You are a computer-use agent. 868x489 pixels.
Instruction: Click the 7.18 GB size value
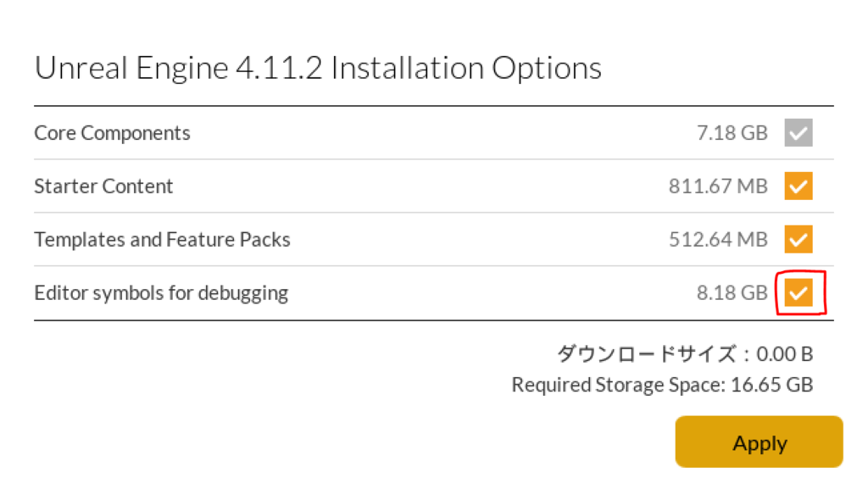coord(732,133)
